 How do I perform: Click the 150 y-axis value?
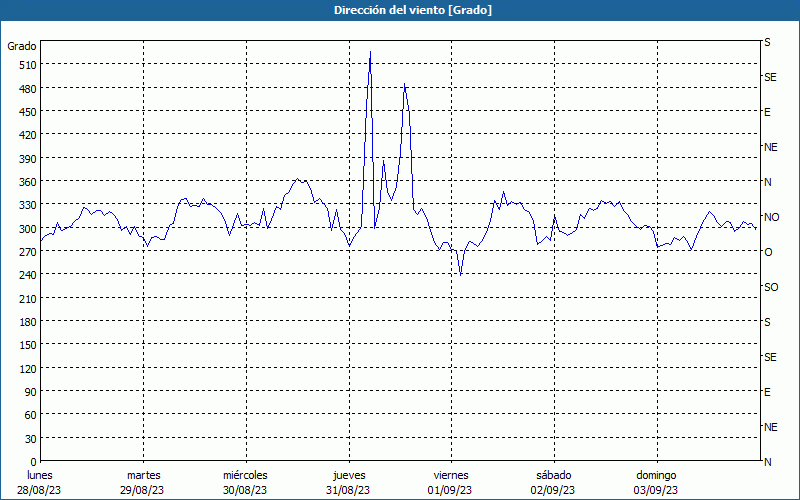(x=27, y=345)
